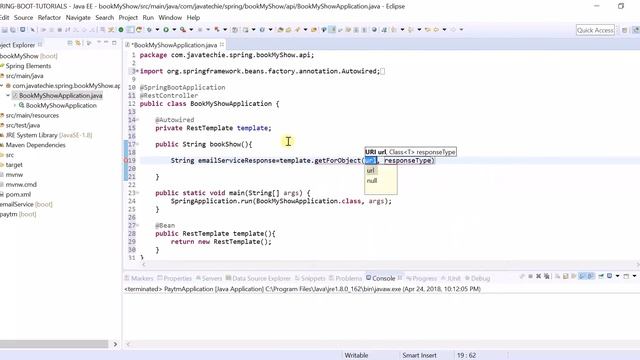Switch to the Data Source Explorer tab

[x=258, y=278]
